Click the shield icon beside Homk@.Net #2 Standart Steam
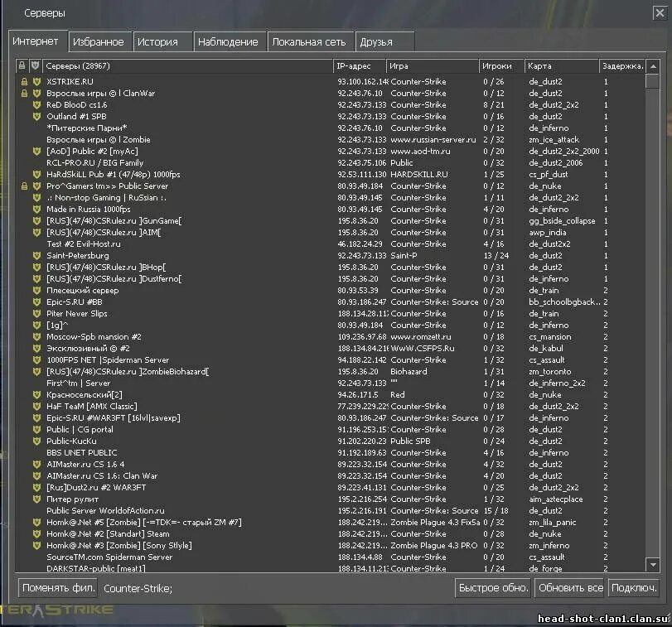Image resolution: width=672 pixels, height=627 pixels. pyautogui.click(x=36, y=533)
